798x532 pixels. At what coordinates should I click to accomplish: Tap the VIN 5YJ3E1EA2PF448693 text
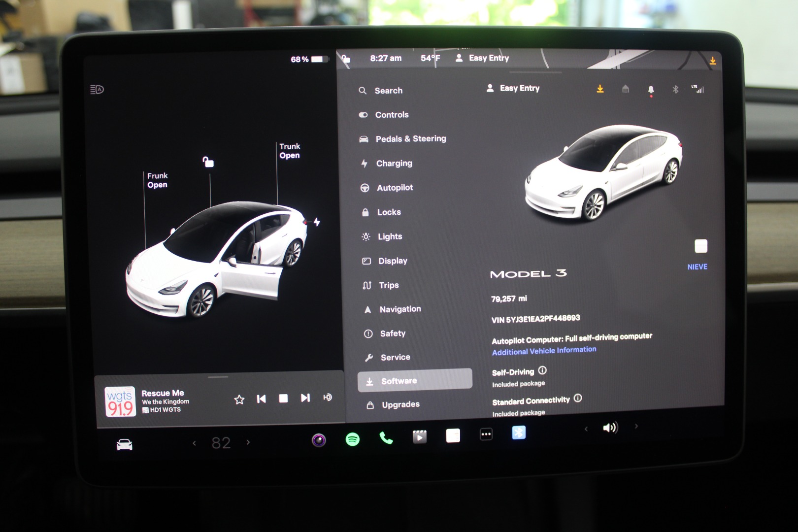pos(535,319)
